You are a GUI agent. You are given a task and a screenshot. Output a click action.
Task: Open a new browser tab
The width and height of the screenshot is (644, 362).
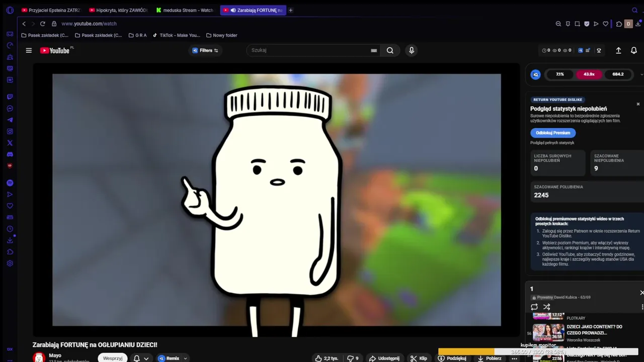(291, 10)
